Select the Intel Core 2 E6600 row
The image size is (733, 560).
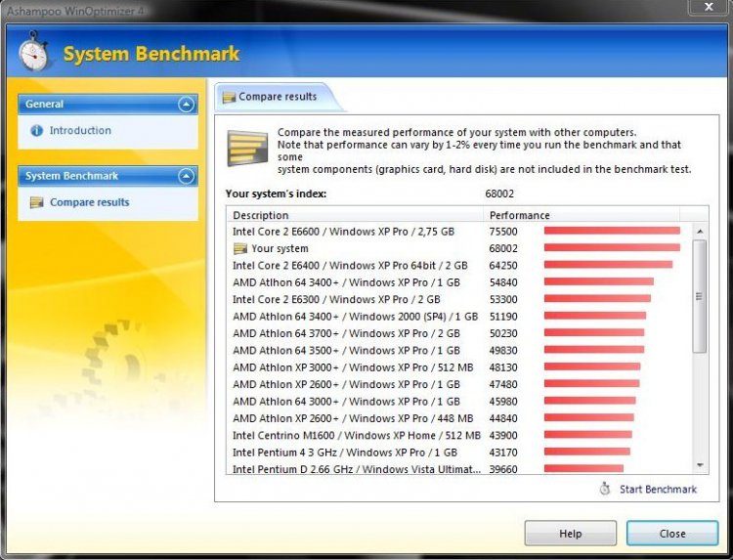pos(458,232)
